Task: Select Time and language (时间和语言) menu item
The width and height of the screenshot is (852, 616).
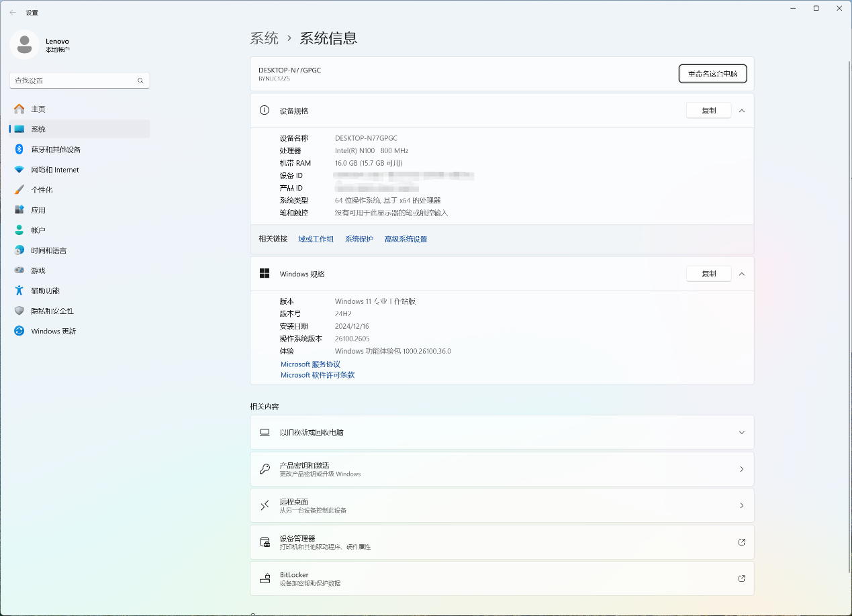Action: coord(48,250)
